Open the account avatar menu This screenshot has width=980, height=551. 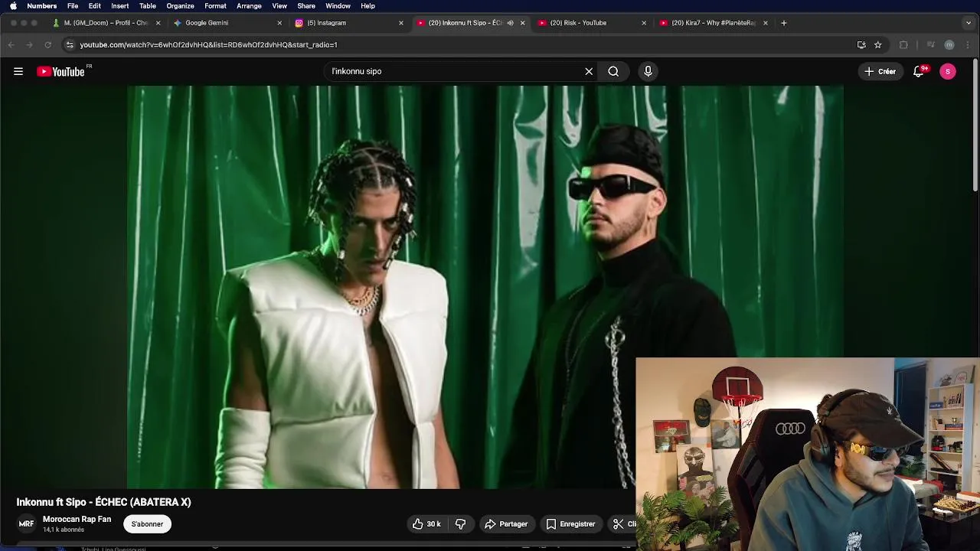pyautogui.click(x=948, y=71)
